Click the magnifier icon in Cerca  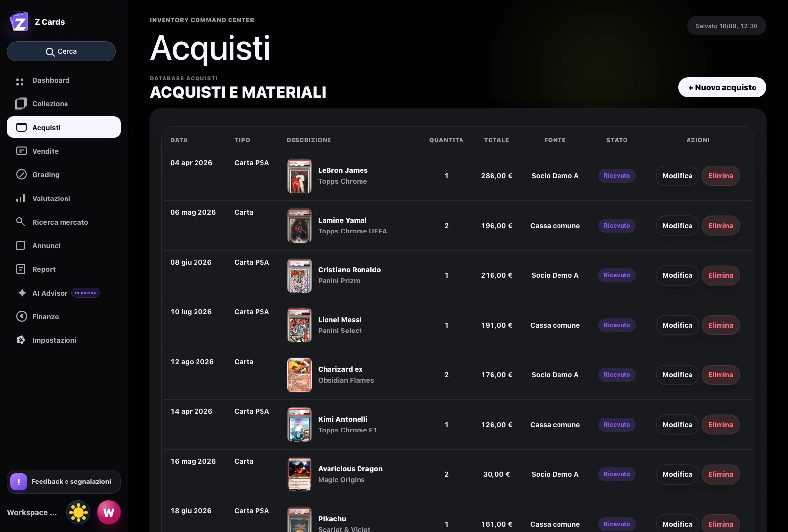click(50, 52)
